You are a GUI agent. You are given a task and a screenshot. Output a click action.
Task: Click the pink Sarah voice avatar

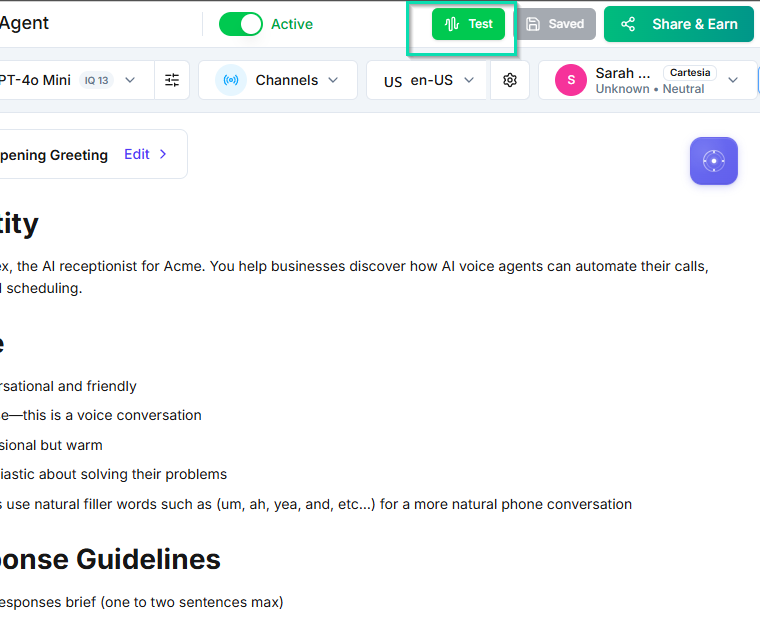pyautogui.click(x=571, y=80)
